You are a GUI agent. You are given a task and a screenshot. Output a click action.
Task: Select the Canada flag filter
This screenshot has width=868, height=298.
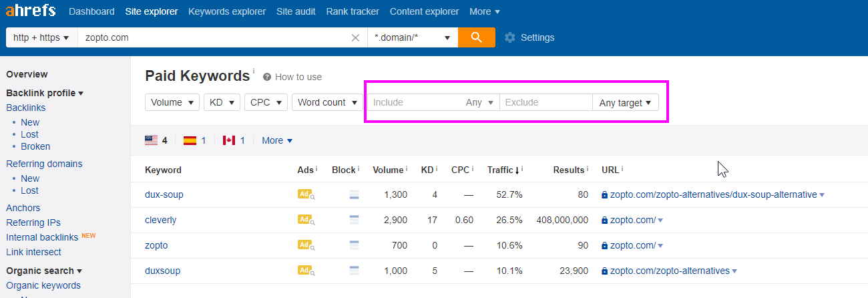[229, 140]
